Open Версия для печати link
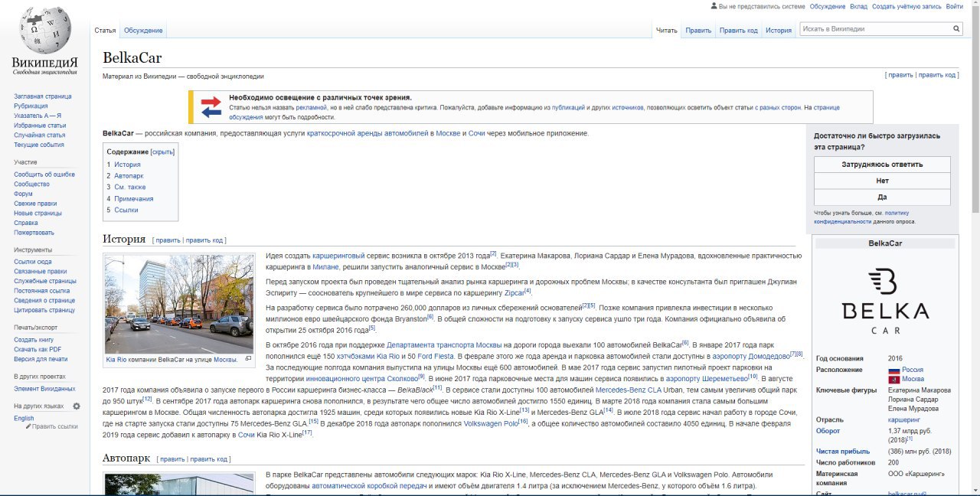Image resolution: width=980 pixels, height=496 pixels. point(41,359)
